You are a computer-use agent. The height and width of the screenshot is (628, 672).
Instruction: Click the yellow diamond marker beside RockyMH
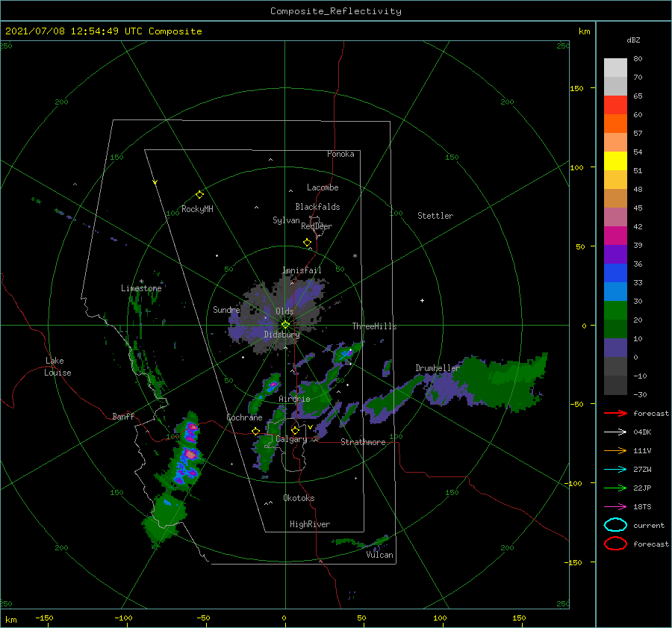[x=199, y=195]
